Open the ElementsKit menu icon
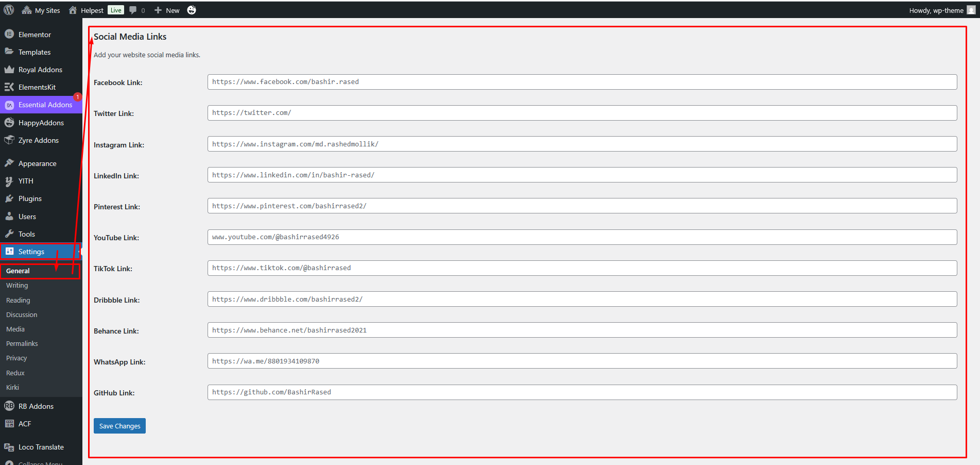 click(x=9, y=87)
